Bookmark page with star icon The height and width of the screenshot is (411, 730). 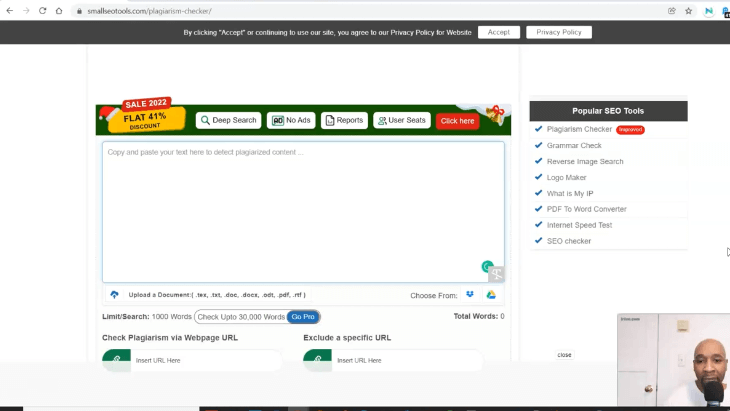[688, 11]
